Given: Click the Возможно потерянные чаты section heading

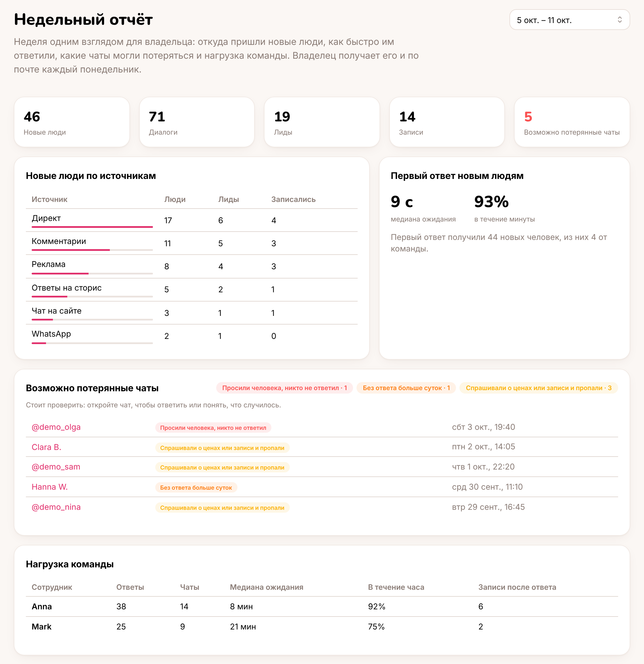Looking at the screenshot, I should tap(92, 388).
